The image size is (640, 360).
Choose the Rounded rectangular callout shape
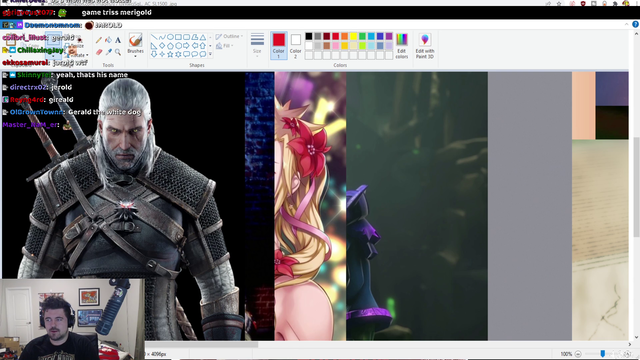pyautogui.click(x=187, y=54)
